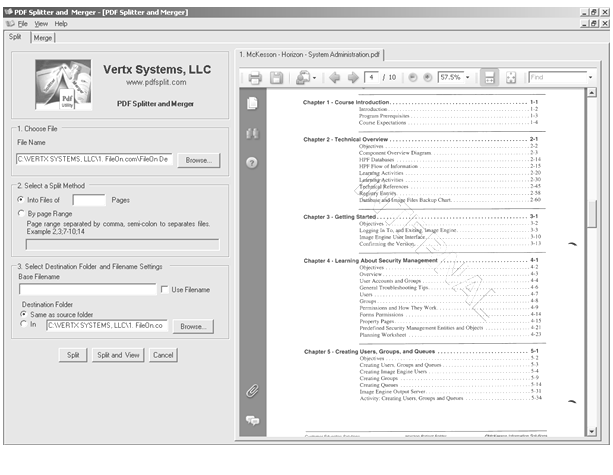Zoom in with the plus icon
613x475 pixels.
[428, 77]
